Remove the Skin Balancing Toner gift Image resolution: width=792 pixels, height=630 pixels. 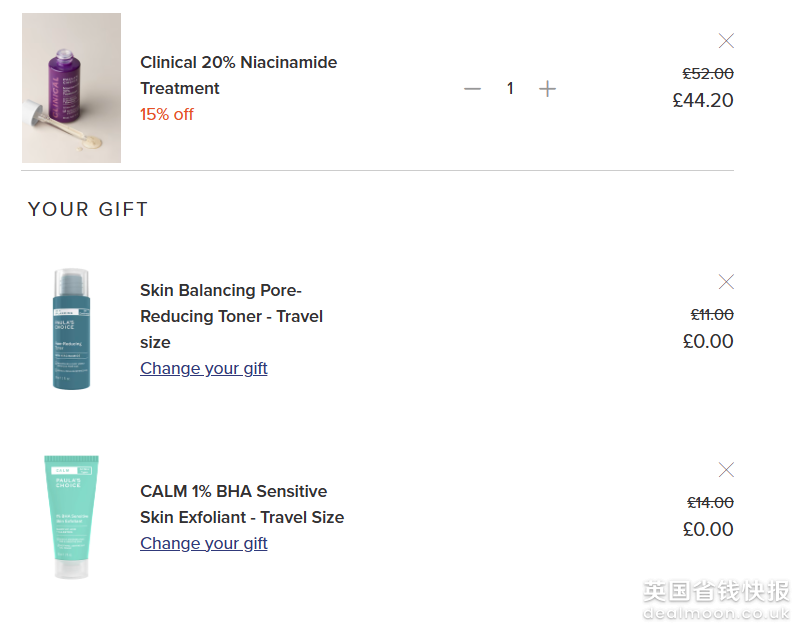pos(726,282)
